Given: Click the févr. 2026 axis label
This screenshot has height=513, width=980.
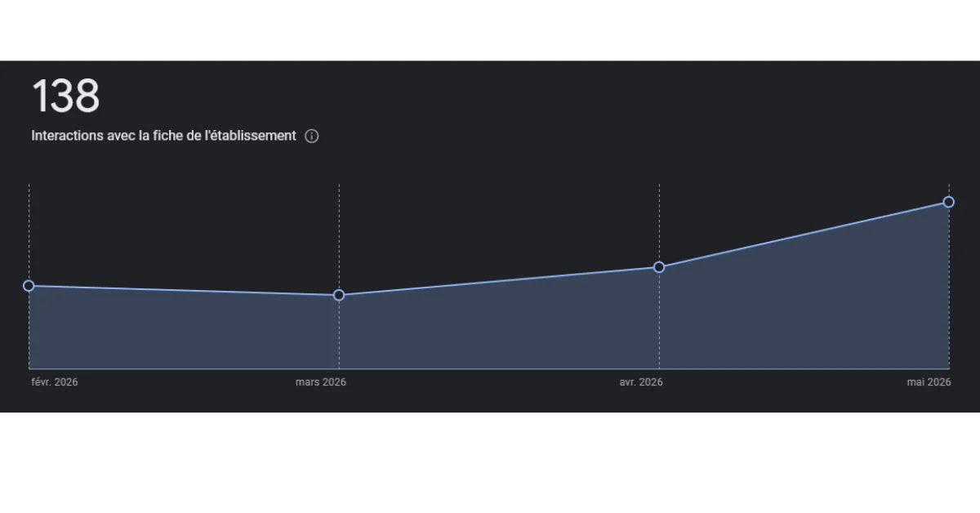Looking at the screenshot, I should 55,382.
